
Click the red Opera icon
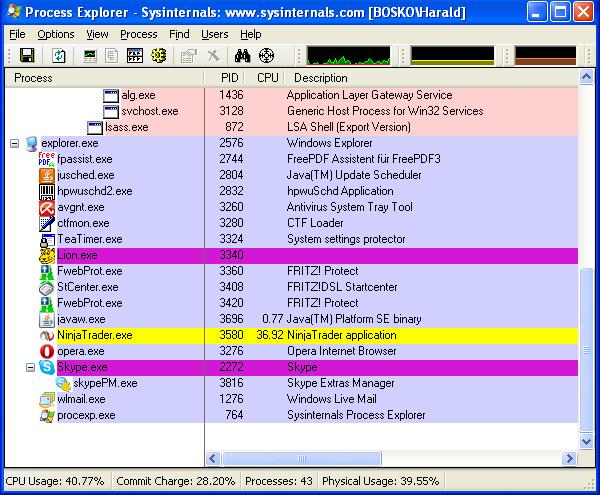click(47, 352)
